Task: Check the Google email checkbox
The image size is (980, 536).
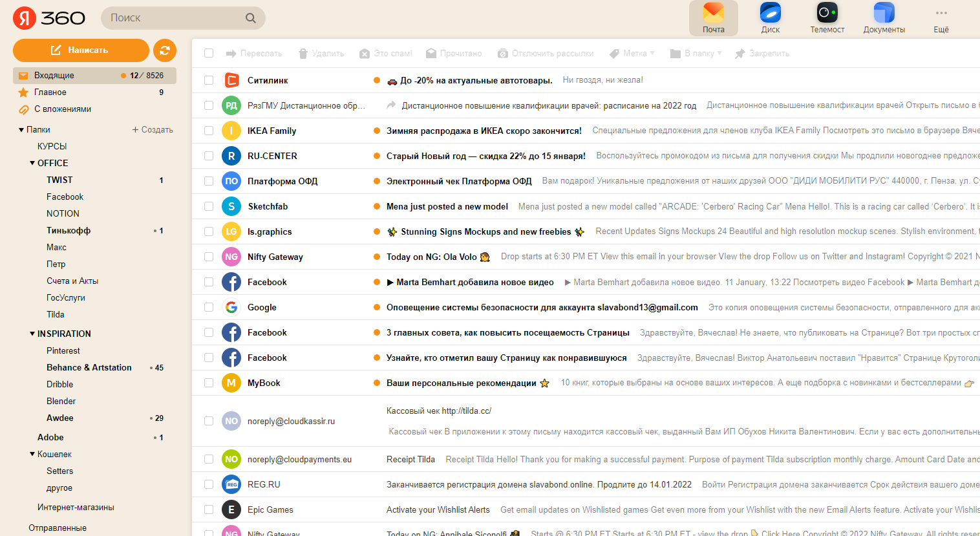Action: [209, 307]
